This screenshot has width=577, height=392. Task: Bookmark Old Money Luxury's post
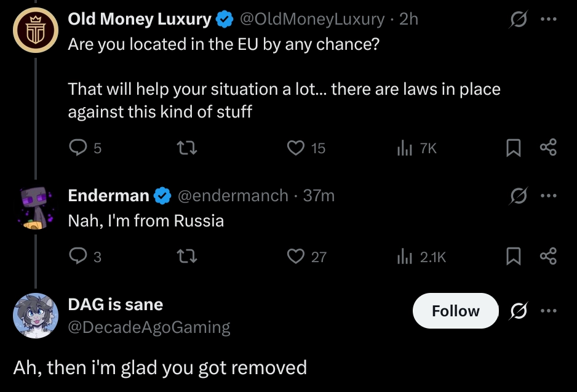click(x=513, y=148)
